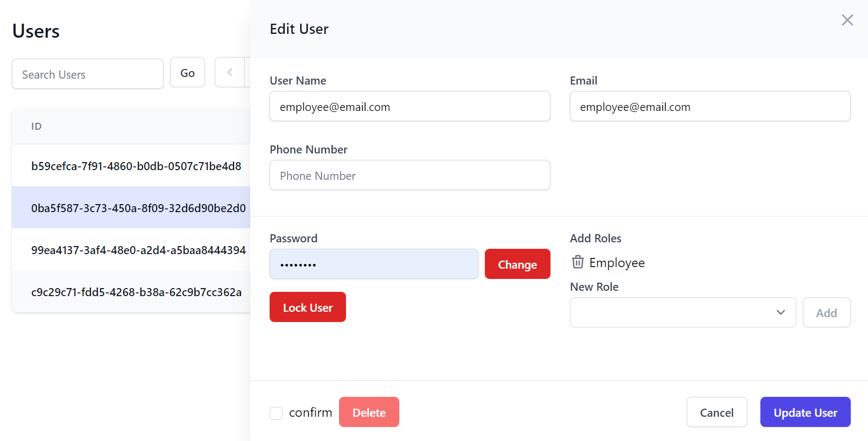Run the search with Go button
The image size is (868, 441).
[x=187, y=72]
